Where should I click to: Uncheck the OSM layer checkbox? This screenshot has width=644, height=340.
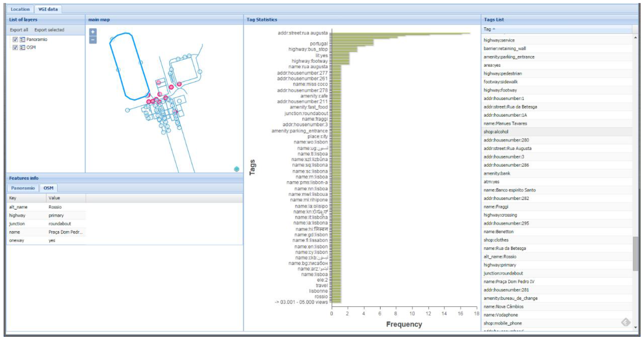pyautogui.click(x=15, y=48)
